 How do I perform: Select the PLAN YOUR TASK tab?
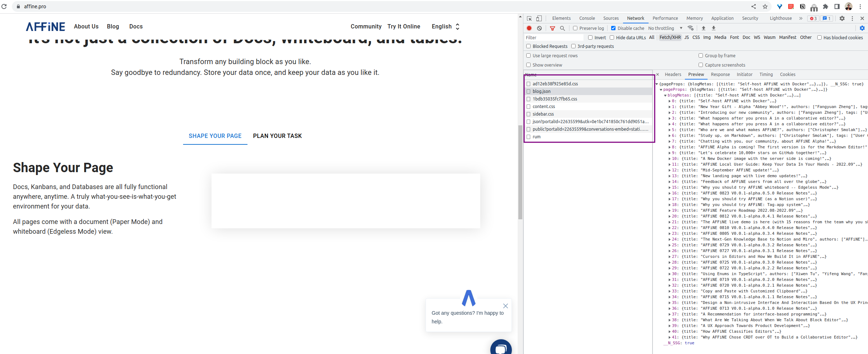277,136
